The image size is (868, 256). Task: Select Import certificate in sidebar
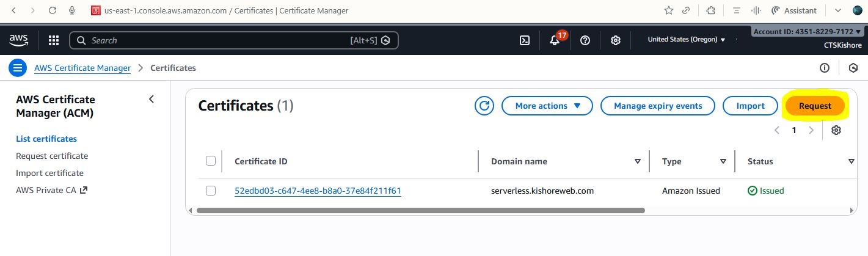pyautogui.click(x=49, y=173)
